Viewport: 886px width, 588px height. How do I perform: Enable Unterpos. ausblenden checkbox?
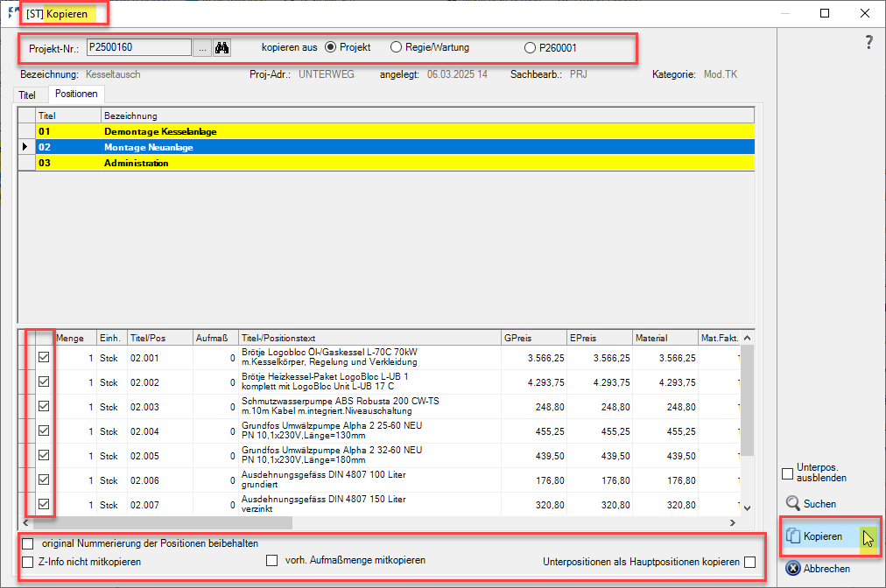pyautogui.click(x=787, y=473)
